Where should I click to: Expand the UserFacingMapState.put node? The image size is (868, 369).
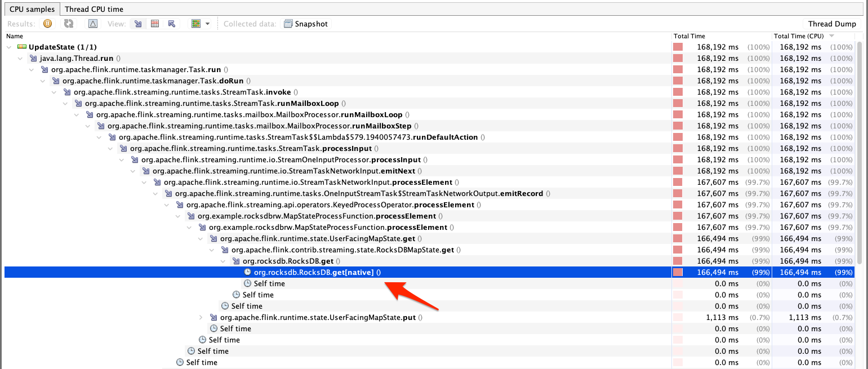(x=202, y=317)
